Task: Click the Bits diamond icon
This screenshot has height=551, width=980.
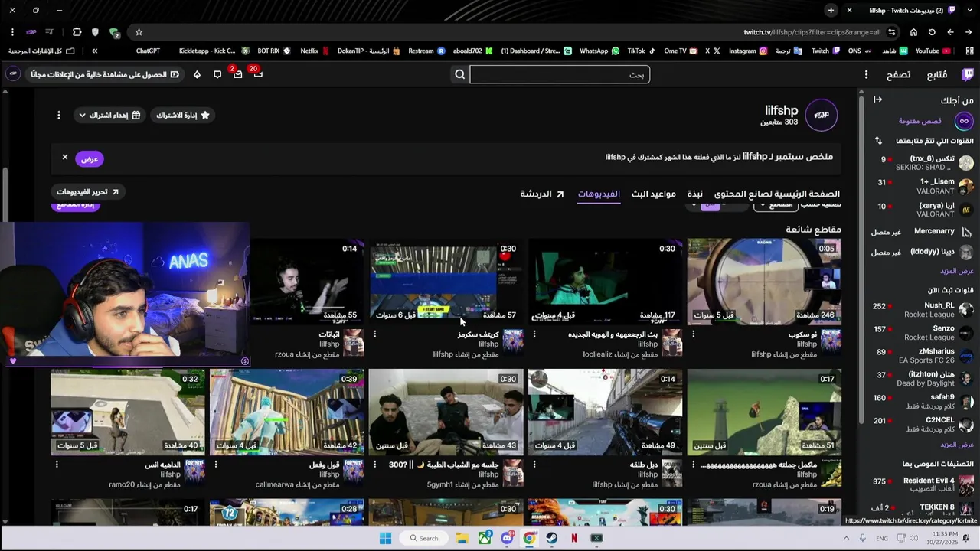Action: click(x=197, y=74)
